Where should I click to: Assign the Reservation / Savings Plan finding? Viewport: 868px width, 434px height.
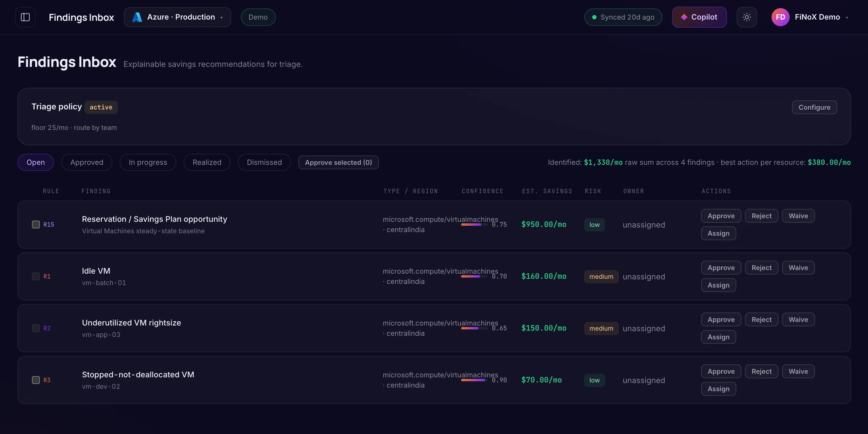719,234
